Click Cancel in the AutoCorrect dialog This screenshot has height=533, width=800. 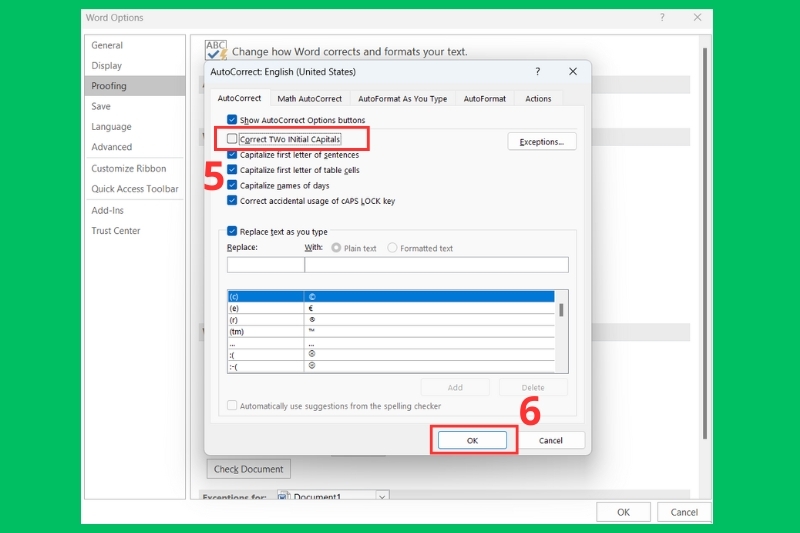551,440
